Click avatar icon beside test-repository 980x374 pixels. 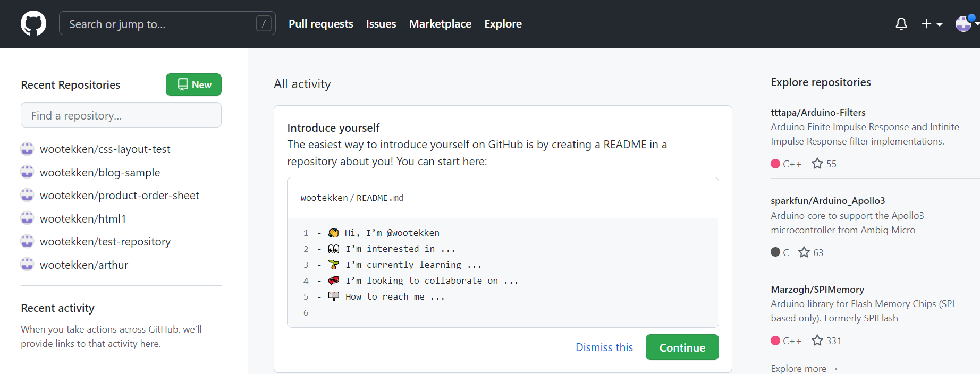(x=27, y=241)
